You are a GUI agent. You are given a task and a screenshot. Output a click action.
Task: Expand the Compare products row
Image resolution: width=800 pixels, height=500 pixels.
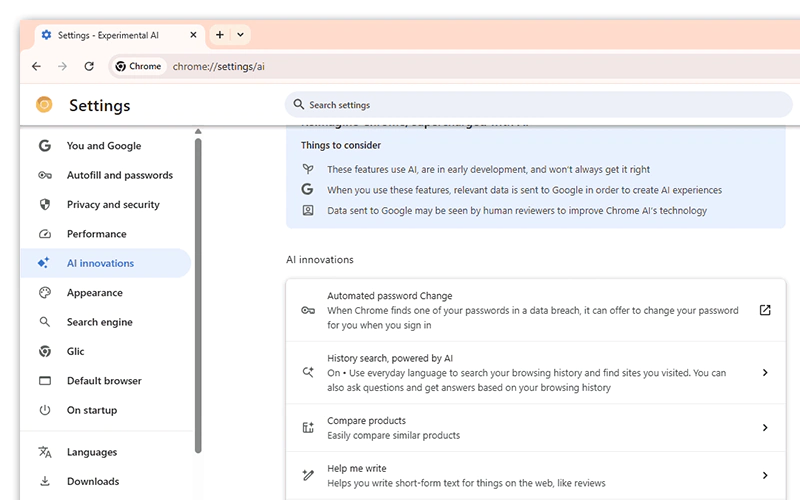765,428
